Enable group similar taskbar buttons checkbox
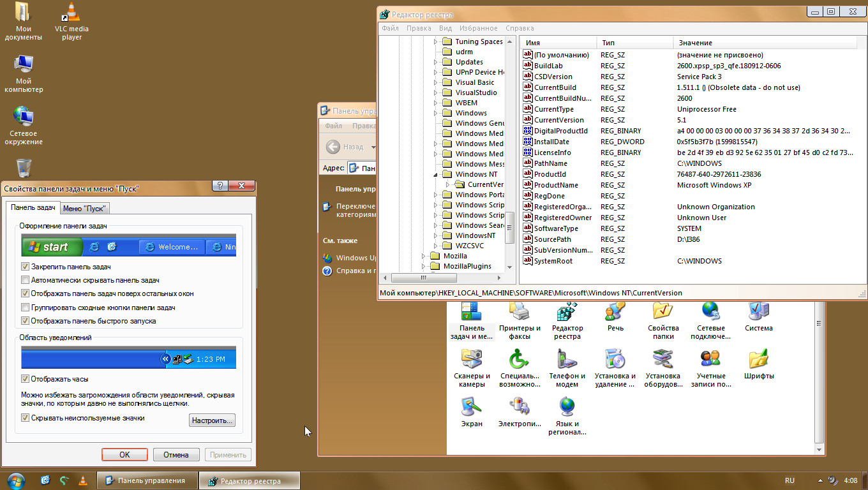Image resolution: width=868 pixels, height=490 pixels. click(x=26, y=308)
